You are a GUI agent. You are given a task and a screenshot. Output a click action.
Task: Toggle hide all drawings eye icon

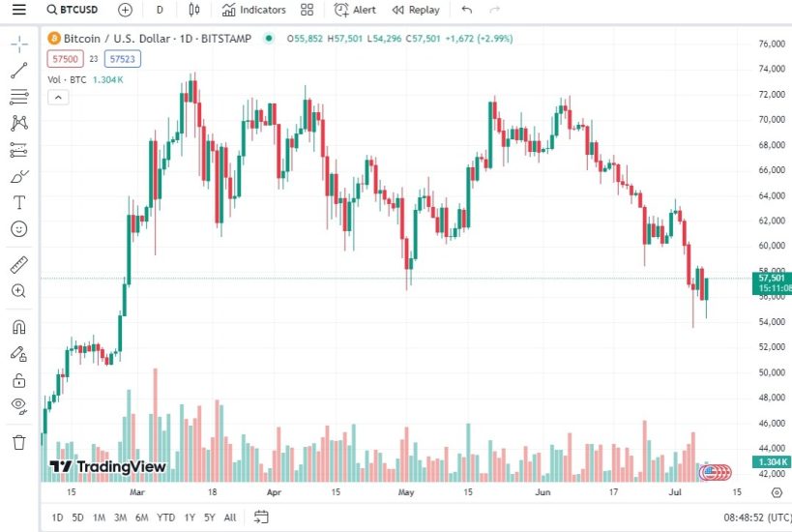(x=19, y=405)
